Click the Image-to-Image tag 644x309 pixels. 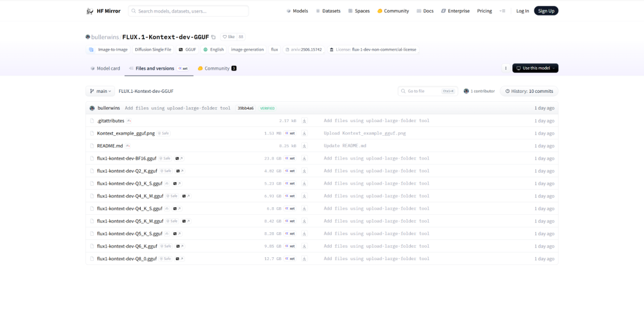tap(109, 49)
